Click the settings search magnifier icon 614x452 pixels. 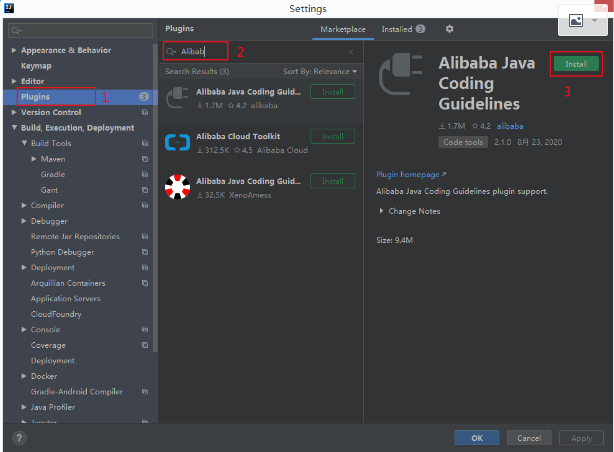click(16, 31)
